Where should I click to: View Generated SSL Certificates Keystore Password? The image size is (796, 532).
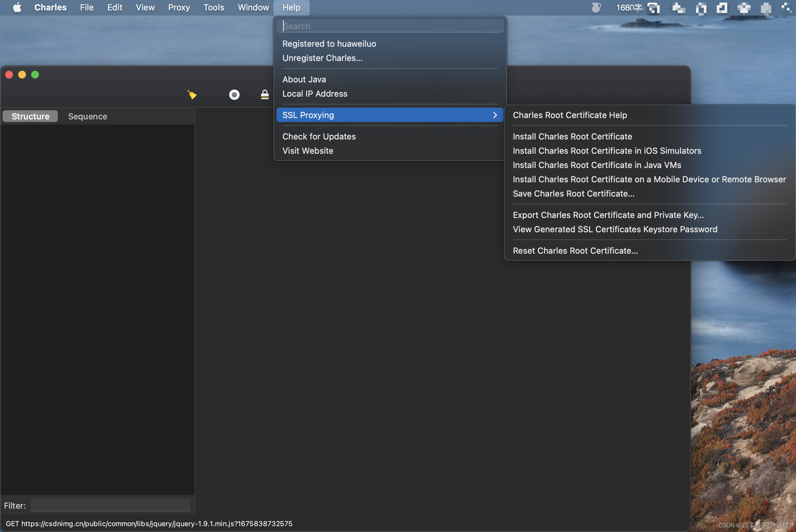650,229
